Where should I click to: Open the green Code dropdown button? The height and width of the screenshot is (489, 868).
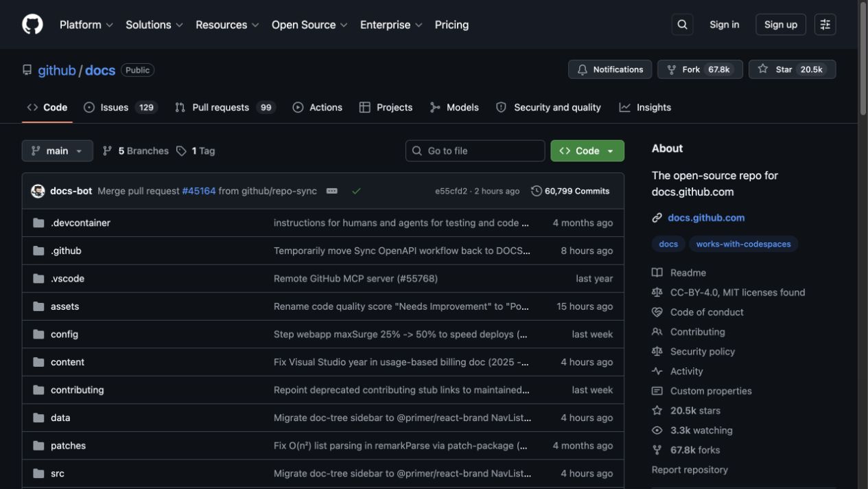pos(587,151)
